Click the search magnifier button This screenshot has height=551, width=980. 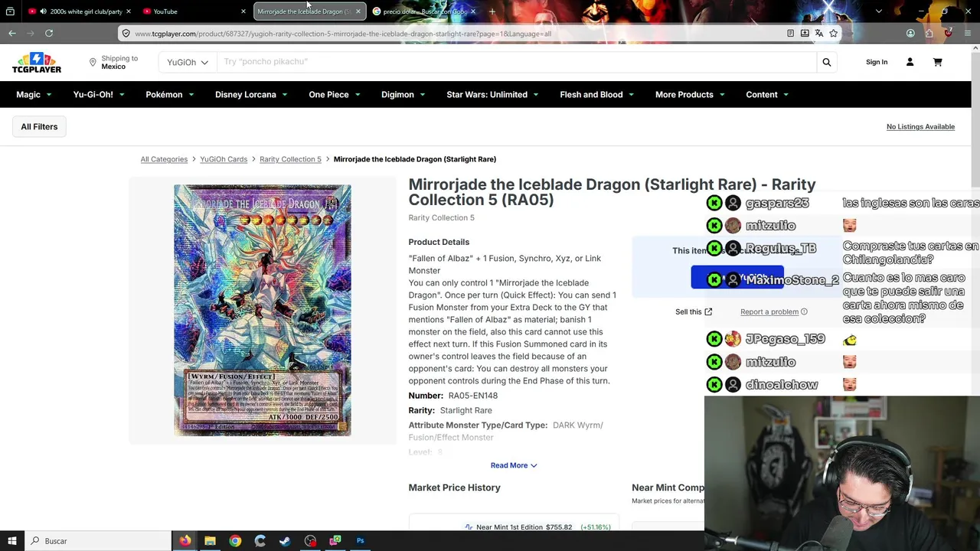tap(826, 62)
